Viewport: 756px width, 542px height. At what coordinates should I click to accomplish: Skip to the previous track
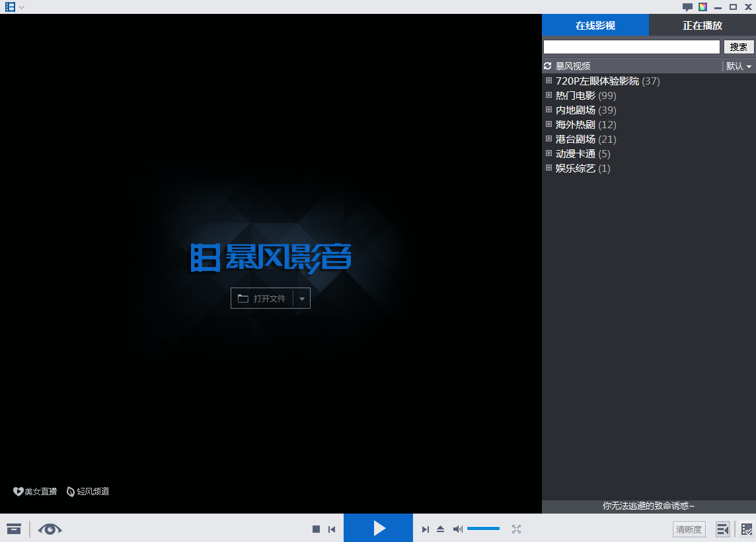(332, 529)
